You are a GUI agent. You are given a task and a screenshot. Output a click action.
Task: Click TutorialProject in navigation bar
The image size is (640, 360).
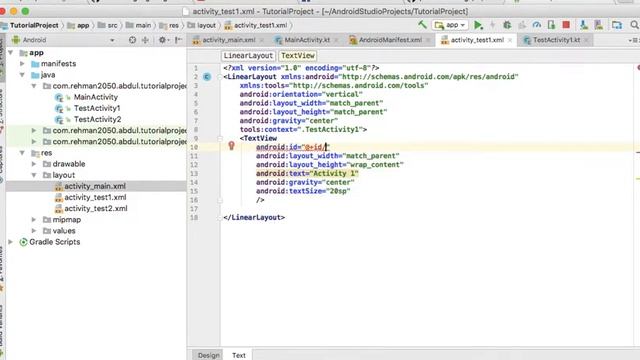(34, 25)
